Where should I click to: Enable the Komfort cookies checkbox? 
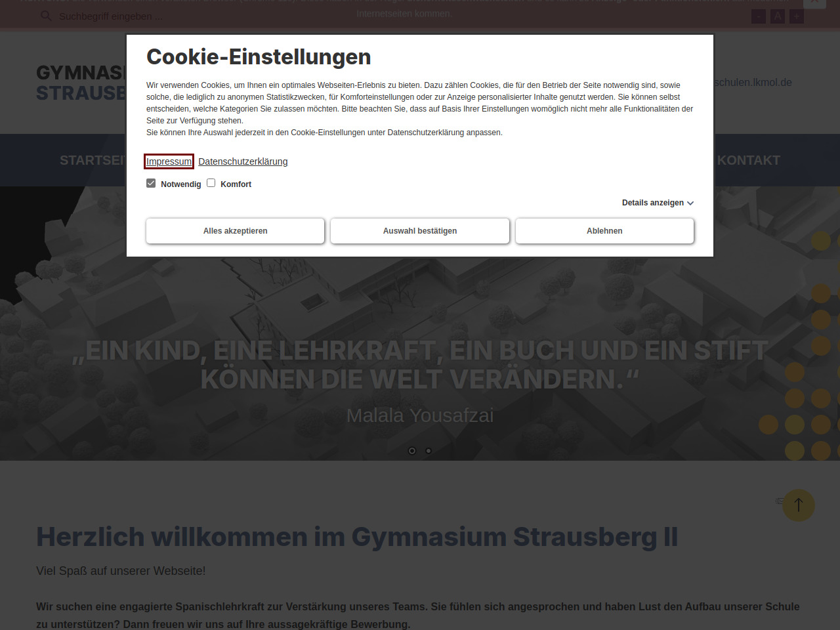(211, 183)
